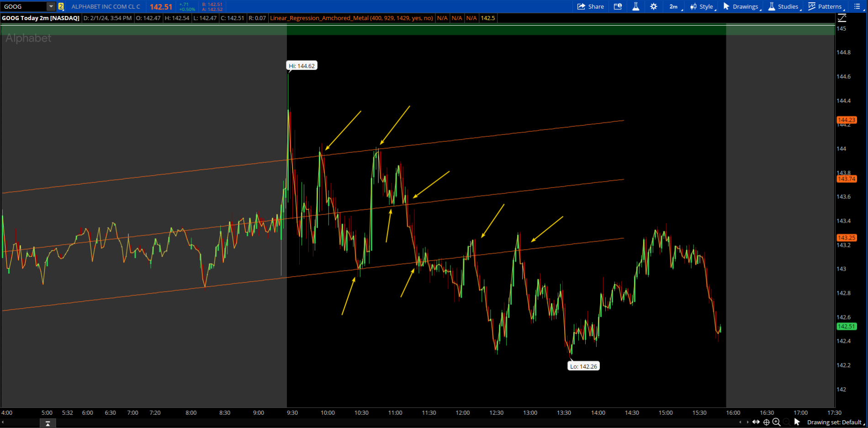Click the crosshair pan icon
The image size is (868, 428).
(767, 422)
